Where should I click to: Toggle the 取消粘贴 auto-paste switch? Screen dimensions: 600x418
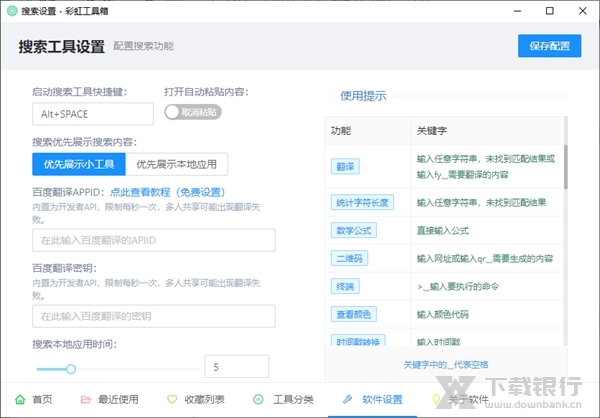click(x=193, y=112)
